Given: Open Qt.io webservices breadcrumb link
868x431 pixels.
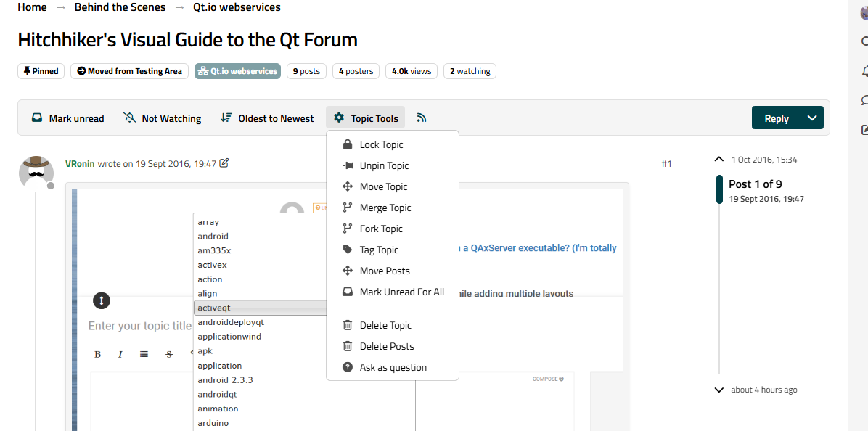Looking at the screenshot, I should pos(237,7).
